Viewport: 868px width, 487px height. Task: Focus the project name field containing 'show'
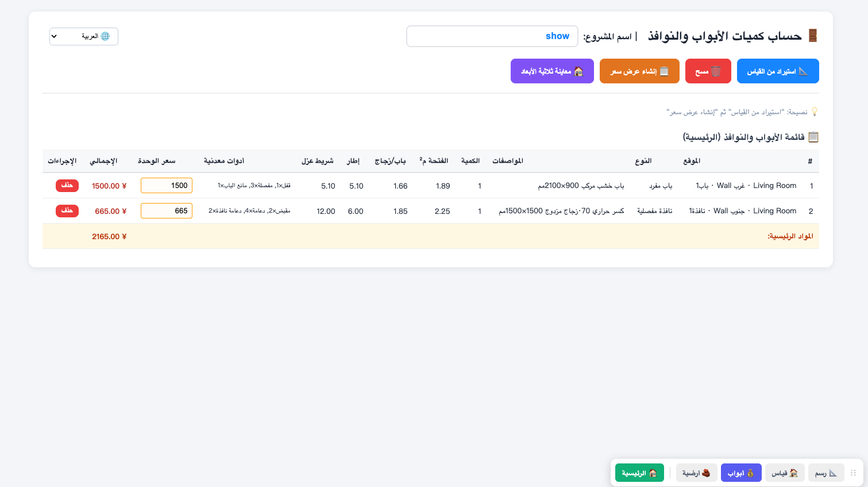491,36
